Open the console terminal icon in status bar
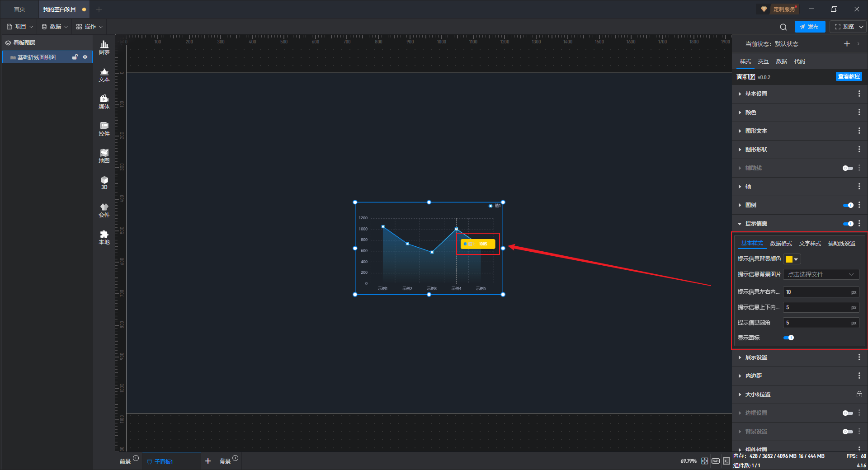Viewport: 868px width, 470px height. [x=726, y=461]
